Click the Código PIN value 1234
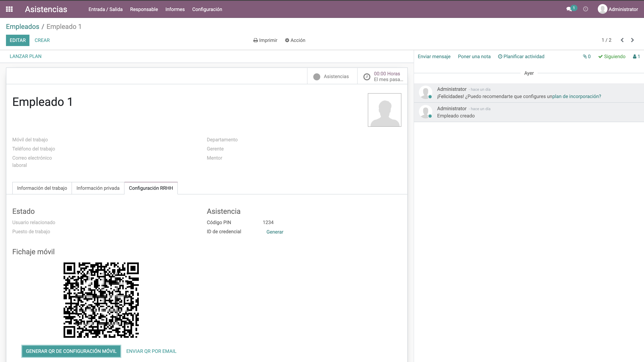This screenshot has height=362, width=644. [x=268, y=223]
